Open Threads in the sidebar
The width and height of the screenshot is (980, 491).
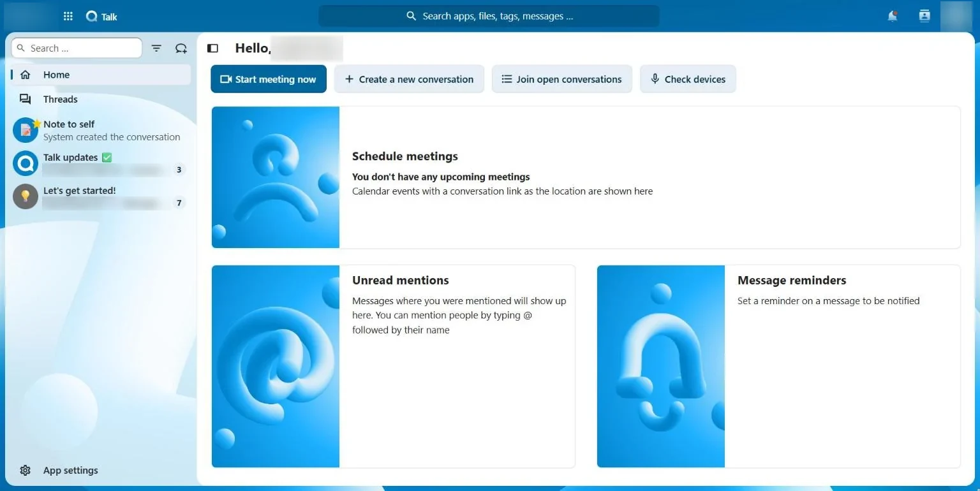(x=100, y=99)
